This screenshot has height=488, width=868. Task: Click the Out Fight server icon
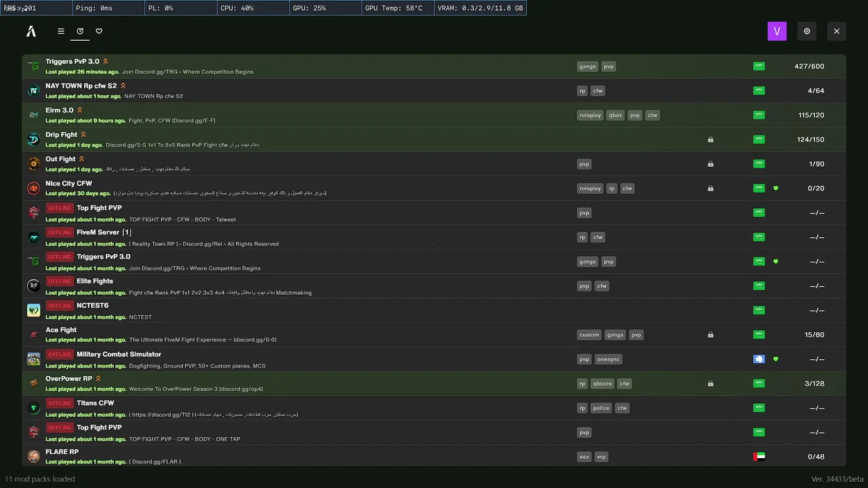click(34, 164)
